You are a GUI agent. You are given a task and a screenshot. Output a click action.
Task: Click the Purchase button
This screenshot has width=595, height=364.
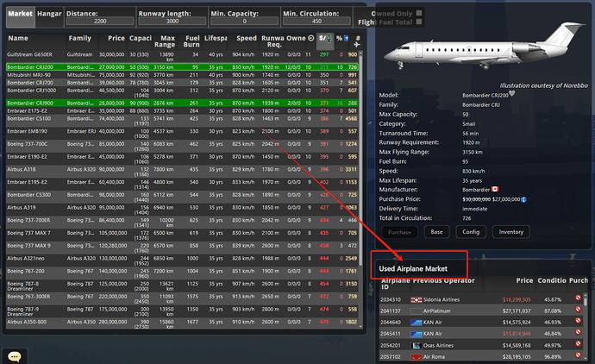click(399, 232)
